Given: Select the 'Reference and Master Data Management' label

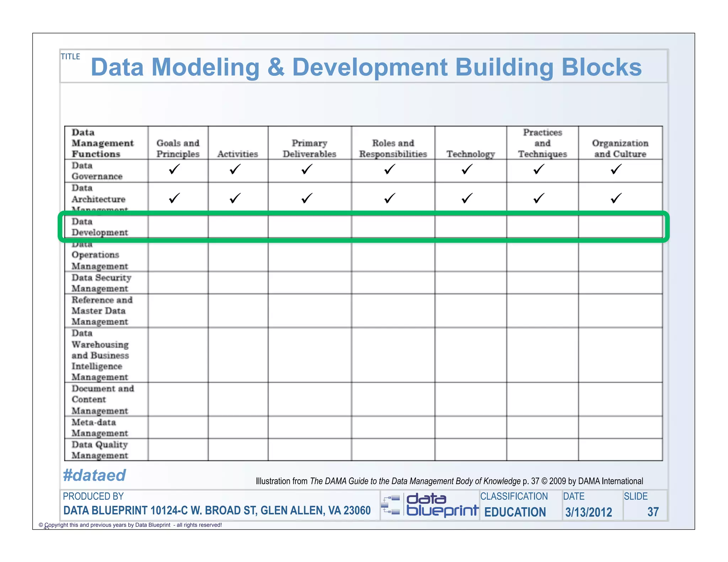Looking at the screenshot, I should [x=102, y=311].
